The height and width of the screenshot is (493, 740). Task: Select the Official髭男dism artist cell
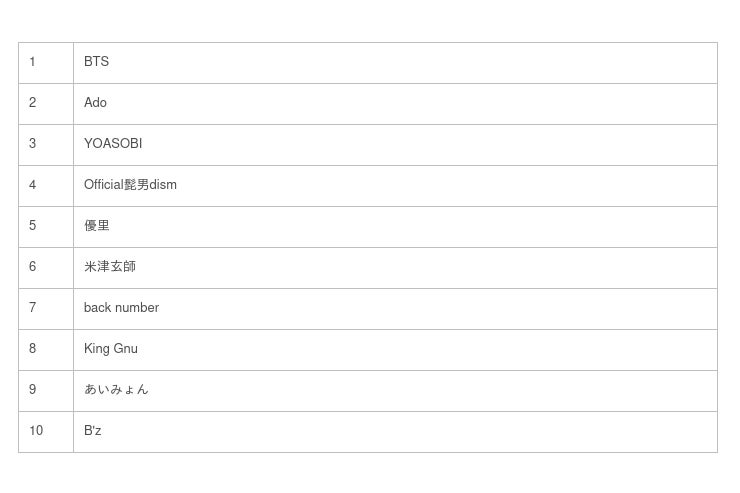[x=130, y=185]
